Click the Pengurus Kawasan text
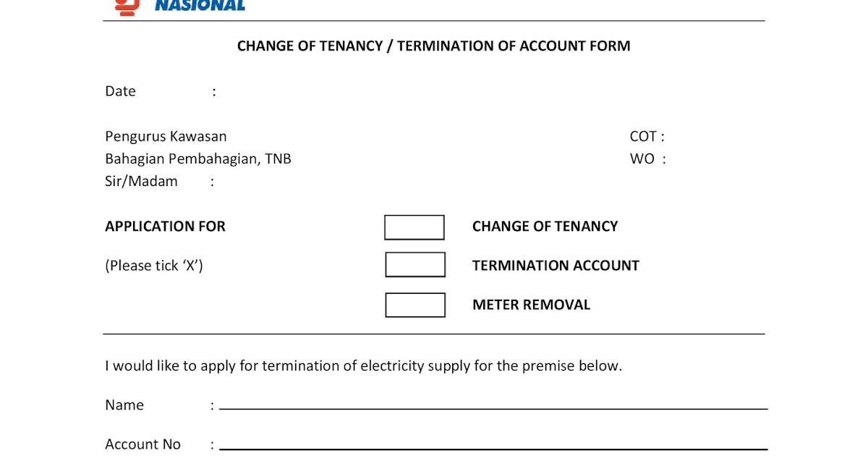 click(166, 137)
